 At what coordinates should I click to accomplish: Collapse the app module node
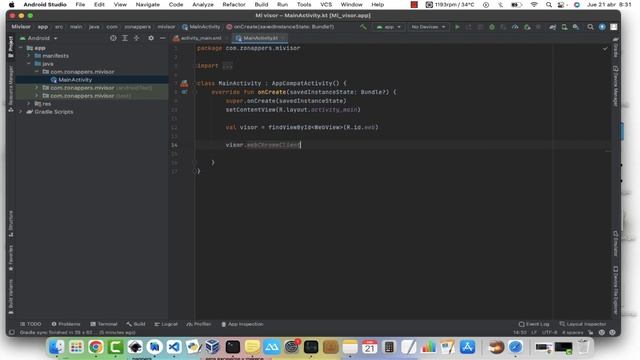(x=21, y=48)
